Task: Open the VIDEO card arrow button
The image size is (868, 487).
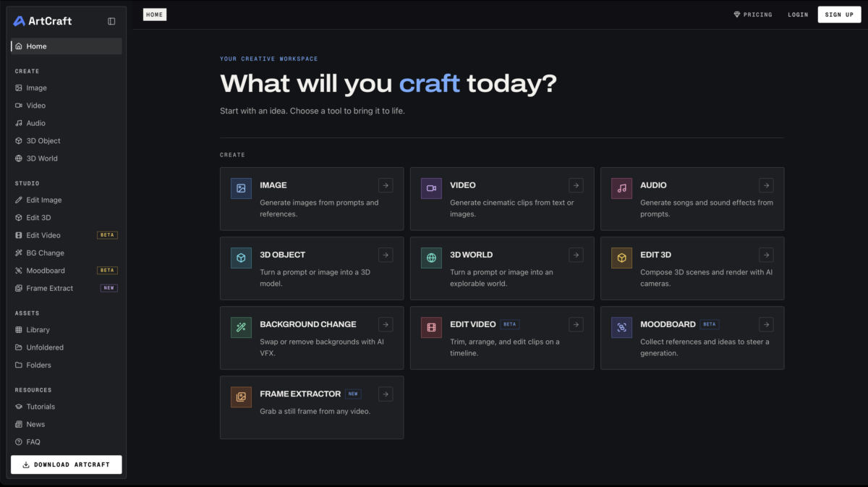Action: pos(576,185)
